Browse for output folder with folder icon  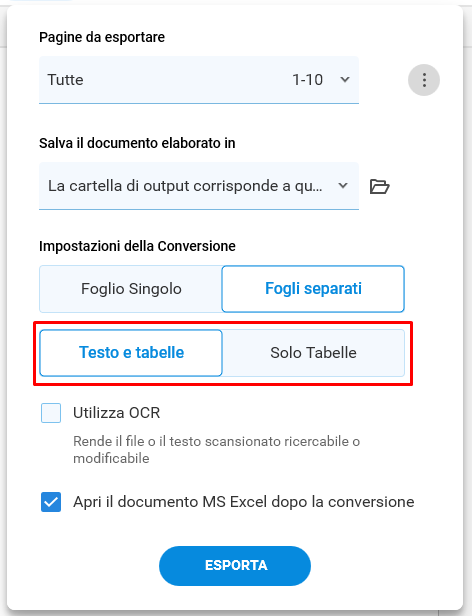click(x=379, y=186)
